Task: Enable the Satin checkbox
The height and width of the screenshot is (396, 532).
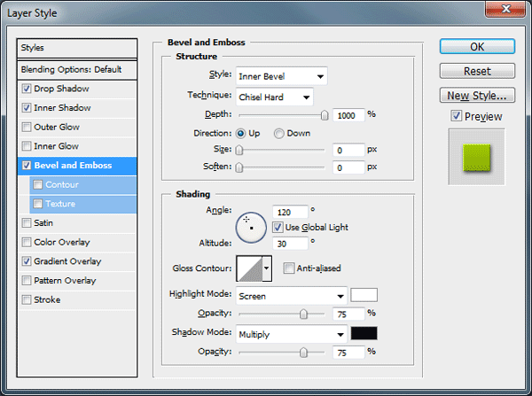Action: point(27,223)
